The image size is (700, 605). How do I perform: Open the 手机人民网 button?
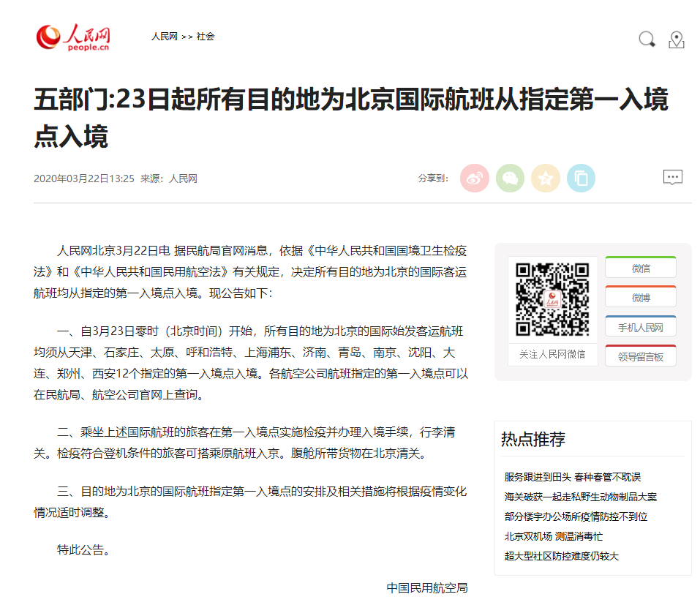click(x=641, y=326)
